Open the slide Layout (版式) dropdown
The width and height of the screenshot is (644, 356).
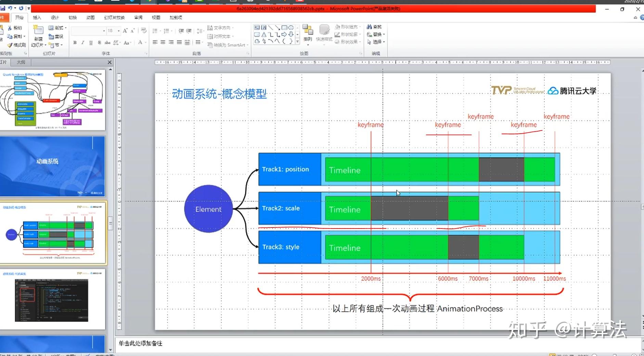(57, 28)
